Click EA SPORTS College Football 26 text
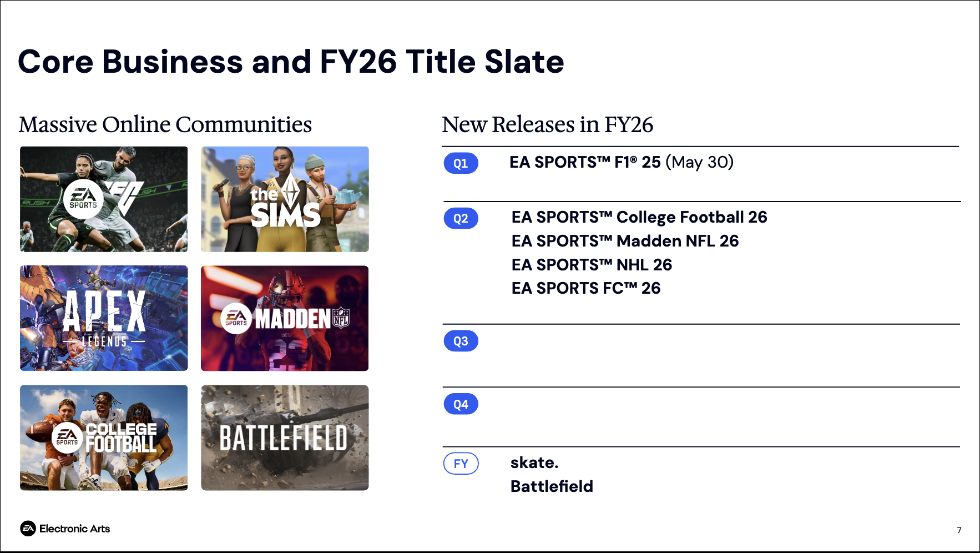This screenshot has width=980, height=553. click(639, 217)
